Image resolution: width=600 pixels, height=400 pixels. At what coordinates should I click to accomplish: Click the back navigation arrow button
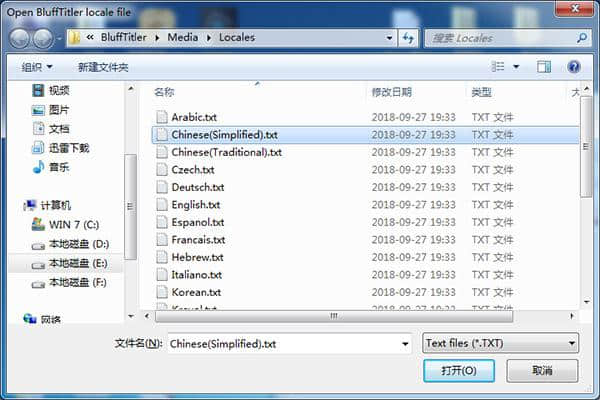(19, 38)
